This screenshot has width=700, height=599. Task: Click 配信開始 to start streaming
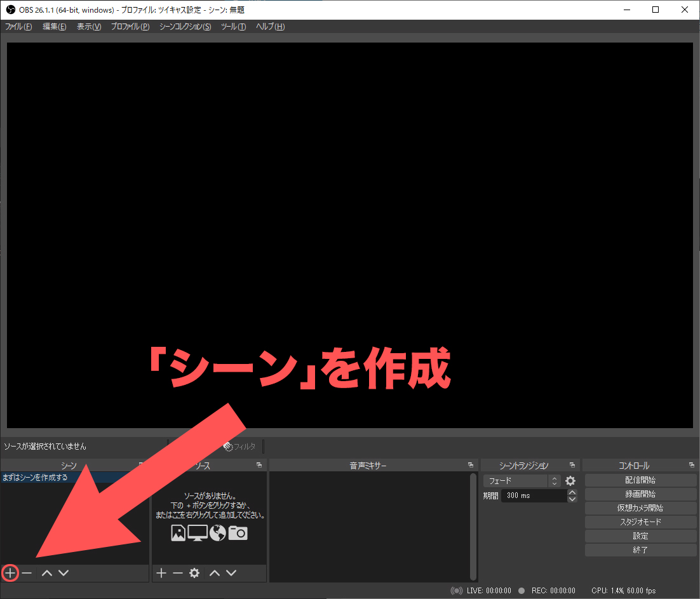(x=640, y=480)
